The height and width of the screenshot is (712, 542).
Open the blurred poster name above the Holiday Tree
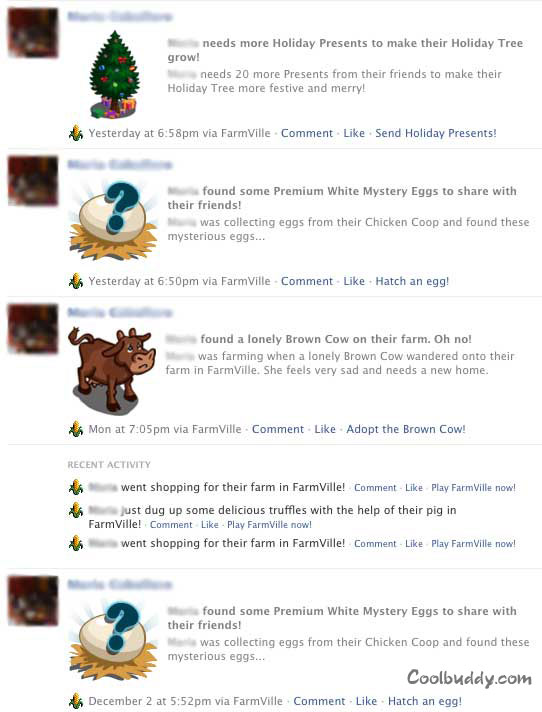click(x=120, y=16)
